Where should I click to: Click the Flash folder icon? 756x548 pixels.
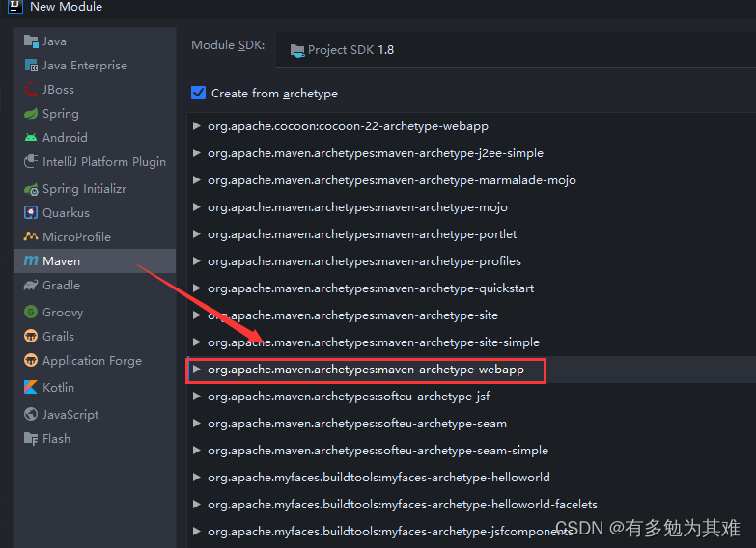(31, 439)
